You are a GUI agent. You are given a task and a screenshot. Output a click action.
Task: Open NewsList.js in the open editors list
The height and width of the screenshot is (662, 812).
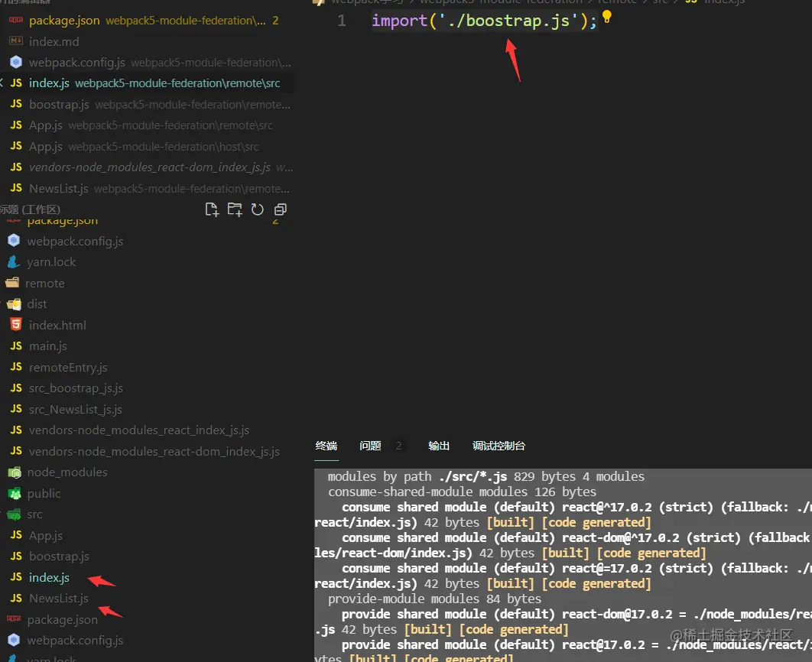tap(147, 188)
